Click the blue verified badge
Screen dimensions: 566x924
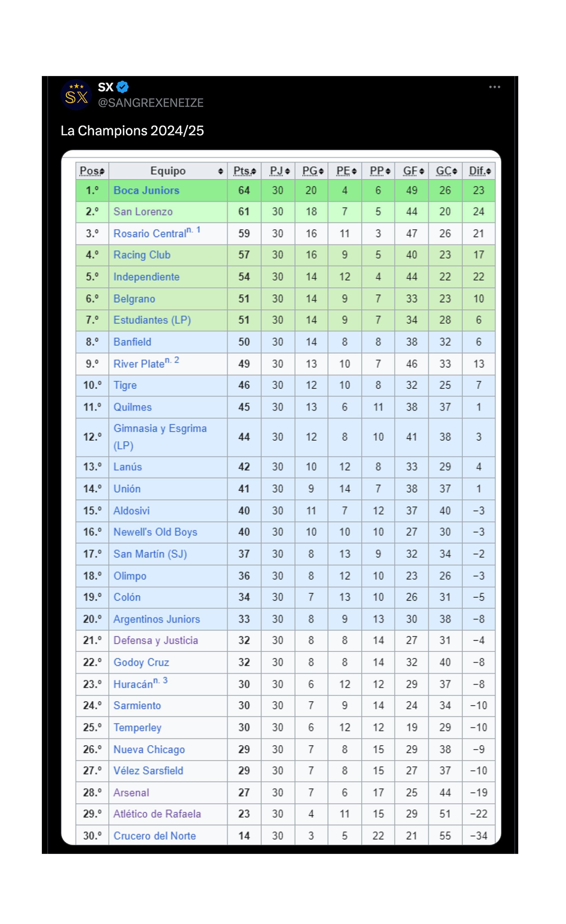point(122,87)
